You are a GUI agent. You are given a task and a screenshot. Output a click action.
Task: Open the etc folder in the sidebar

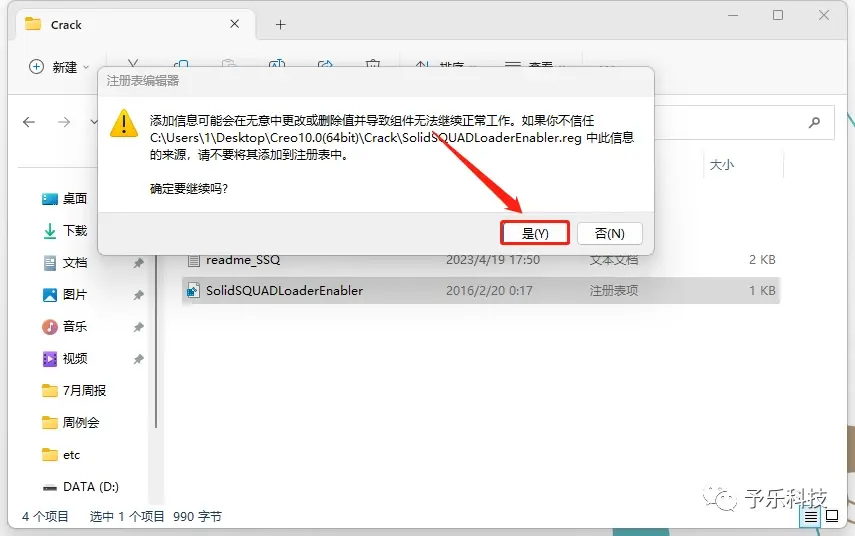(x=61, y=455)
